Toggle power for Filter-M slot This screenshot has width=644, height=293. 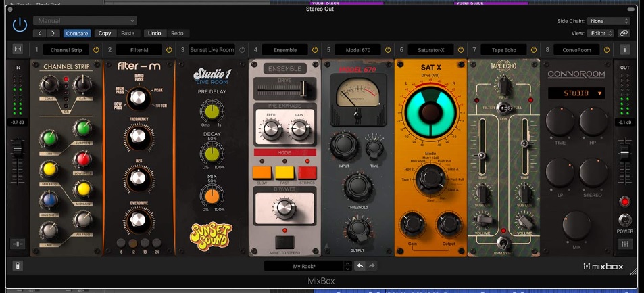point(169,50)
